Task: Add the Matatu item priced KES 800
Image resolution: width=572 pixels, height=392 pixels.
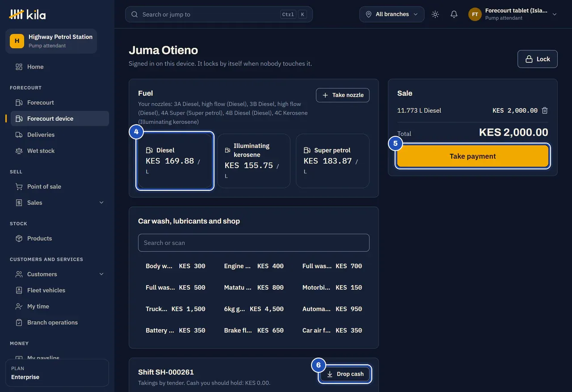Action: tap(254, 287)
